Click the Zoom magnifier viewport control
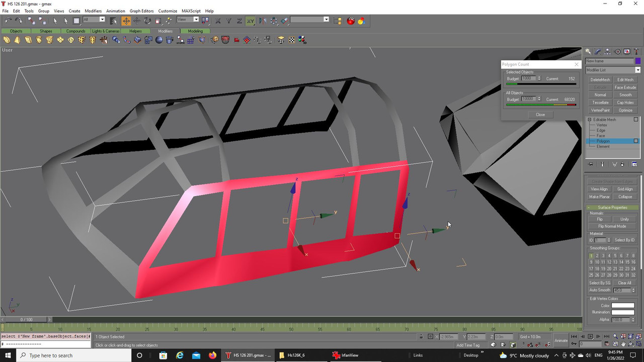Screen dimensions: 644x362 (616, 336)
